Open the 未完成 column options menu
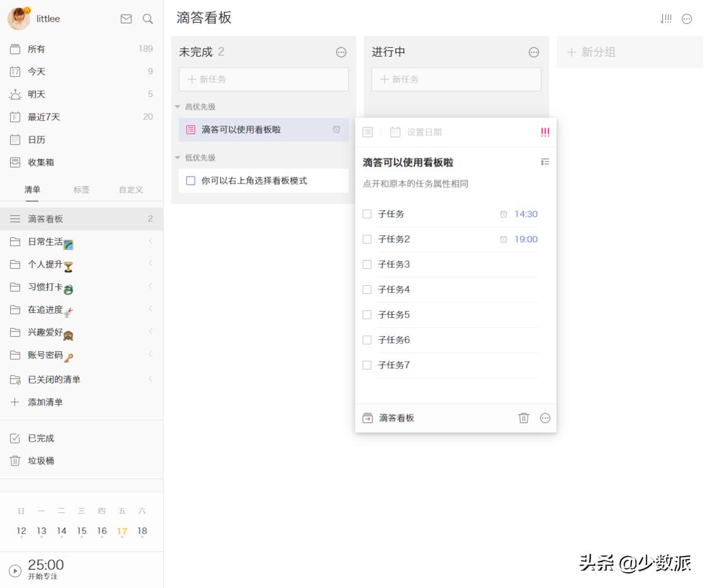The width and height of the screenshot is (707, 588). pyautogui.click(x=340, y=52)
